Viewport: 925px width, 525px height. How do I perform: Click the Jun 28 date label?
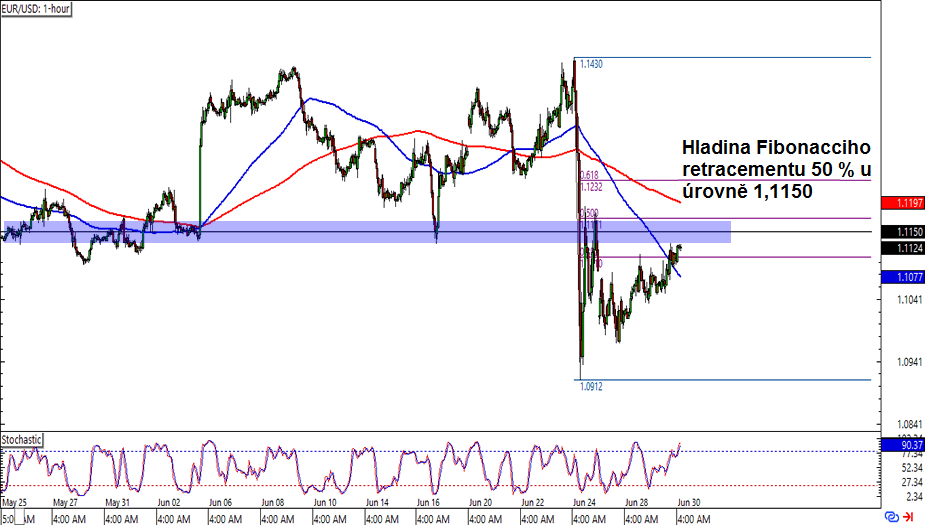pos(637,503)
